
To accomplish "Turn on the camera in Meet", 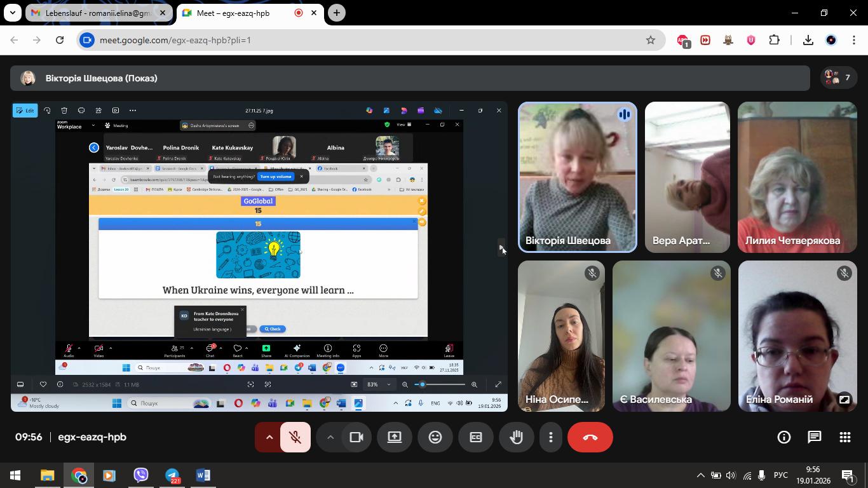I will coord(356,437).
